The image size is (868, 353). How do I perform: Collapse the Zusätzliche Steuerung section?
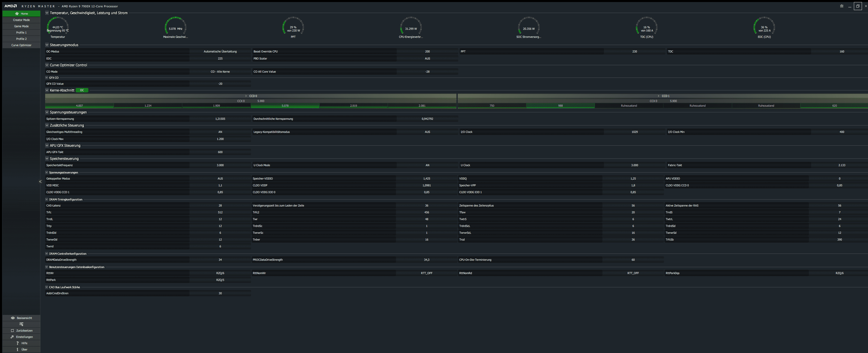coord(47,125)
